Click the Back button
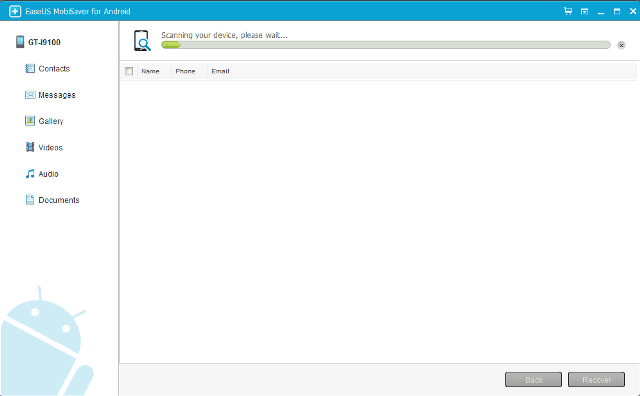The width and height of the screenshot is (640, 396). pos(533,380)
